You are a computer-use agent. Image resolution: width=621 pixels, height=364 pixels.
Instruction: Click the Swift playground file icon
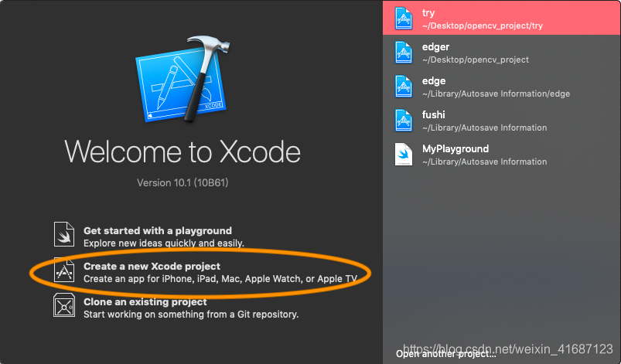64,234
